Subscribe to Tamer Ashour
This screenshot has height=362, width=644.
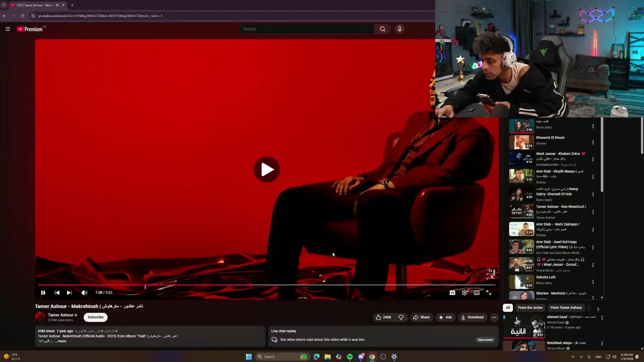[x=96, y=317]
